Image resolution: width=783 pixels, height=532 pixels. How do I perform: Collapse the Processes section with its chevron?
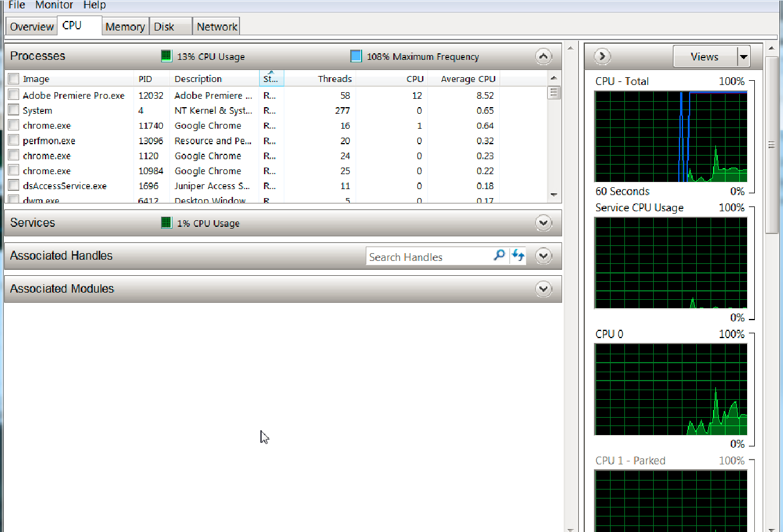click(543, 57)
